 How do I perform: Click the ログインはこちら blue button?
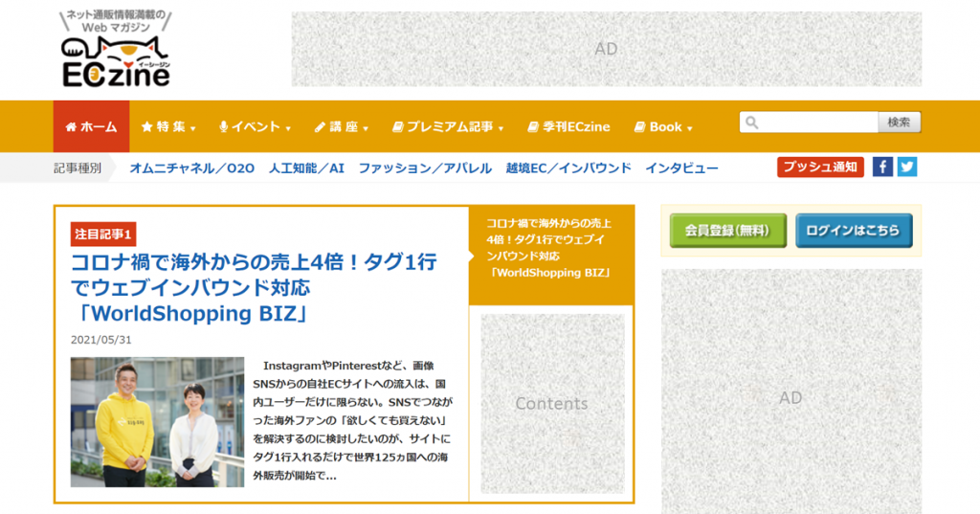point(854,230)
